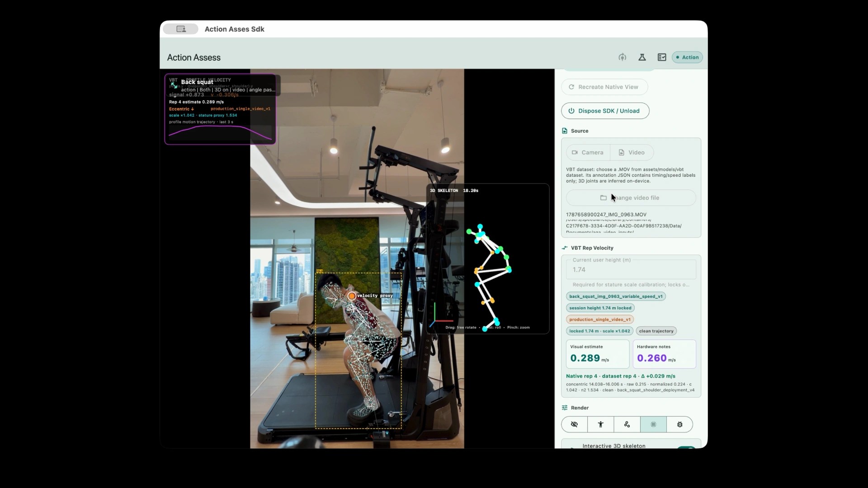
Task: Select dense dot grid render mode
Action: (653, 424)
